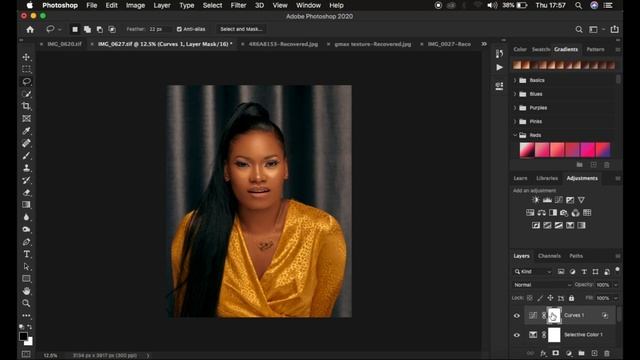Image resolution: width=640 pixels, height=360 pixels.
Task: Select the first gradient swatch under Reds
Action: click(x=527, y=150)
